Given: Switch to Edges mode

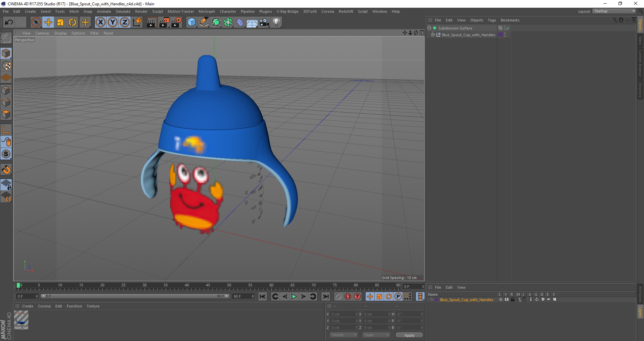Looking at the screenshot, I should point(6,102).
